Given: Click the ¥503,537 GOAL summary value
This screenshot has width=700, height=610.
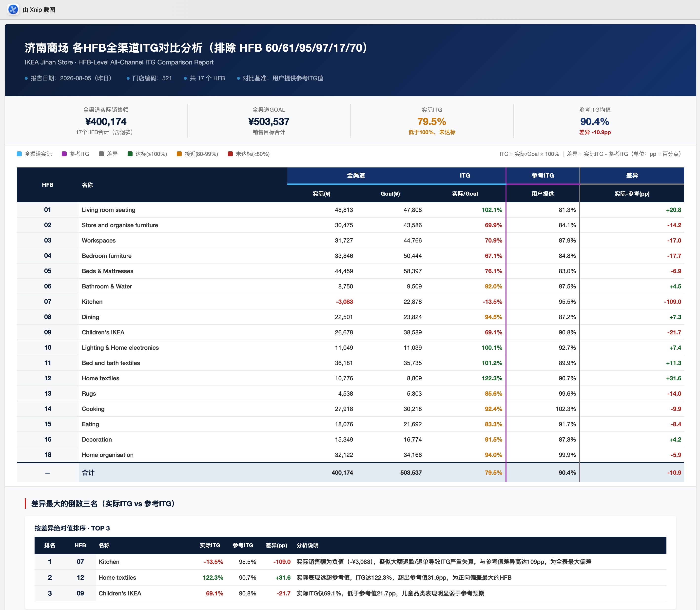Looking at the screenshot, I should [269, 121].
